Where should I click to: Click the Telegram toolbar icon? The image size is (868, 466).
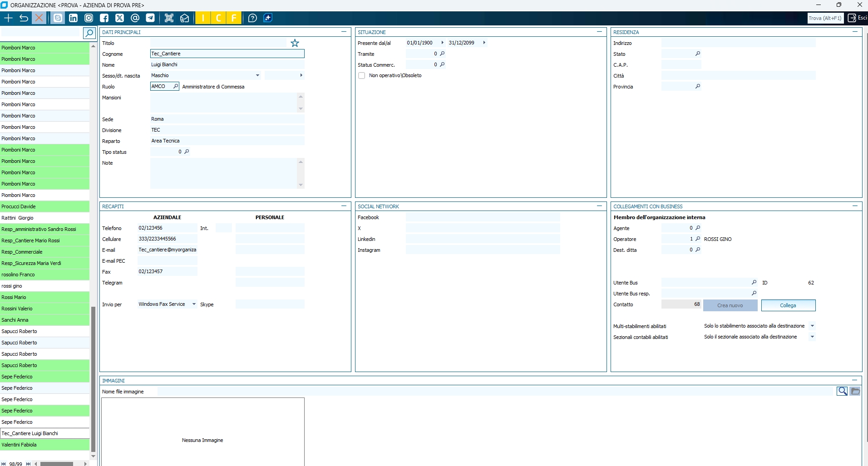click(150, 18)
